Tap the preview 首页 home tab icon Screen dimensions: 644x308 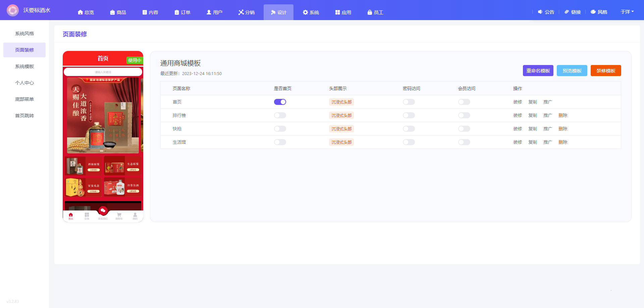(x=71, y=215)
